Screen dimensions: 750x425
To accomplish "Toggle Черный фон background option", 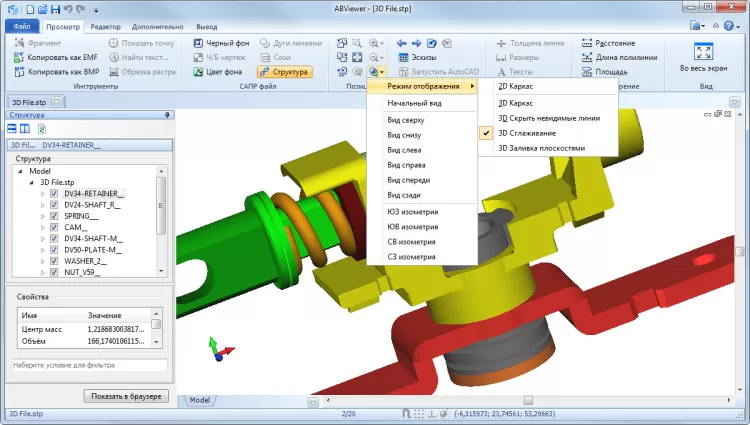I will (221, 43).
